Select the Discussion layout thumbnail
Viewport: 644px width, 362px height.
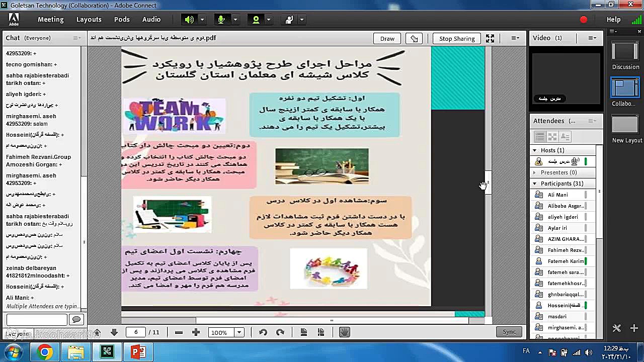(x=625, y=51)
